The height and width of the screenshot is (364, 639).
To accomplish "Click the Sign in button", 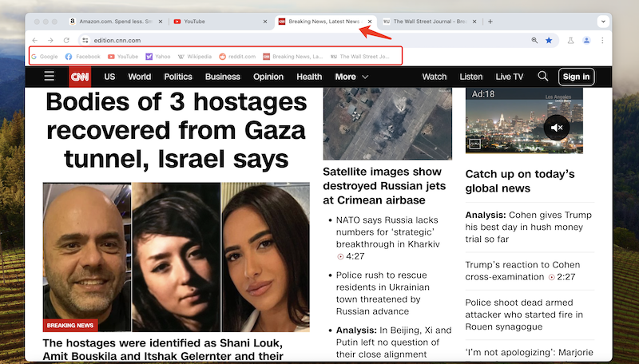I will click(x=576, y=77).
